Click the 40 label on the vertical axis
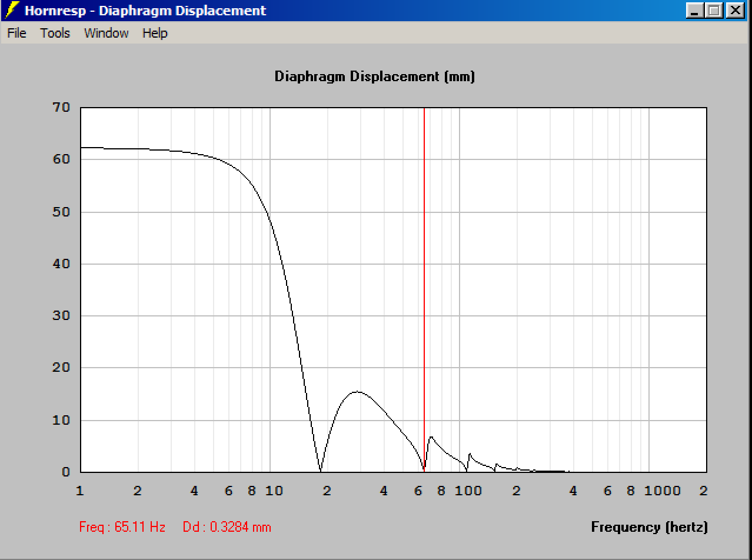The image size is (752, 560). (x=61, y=264)
